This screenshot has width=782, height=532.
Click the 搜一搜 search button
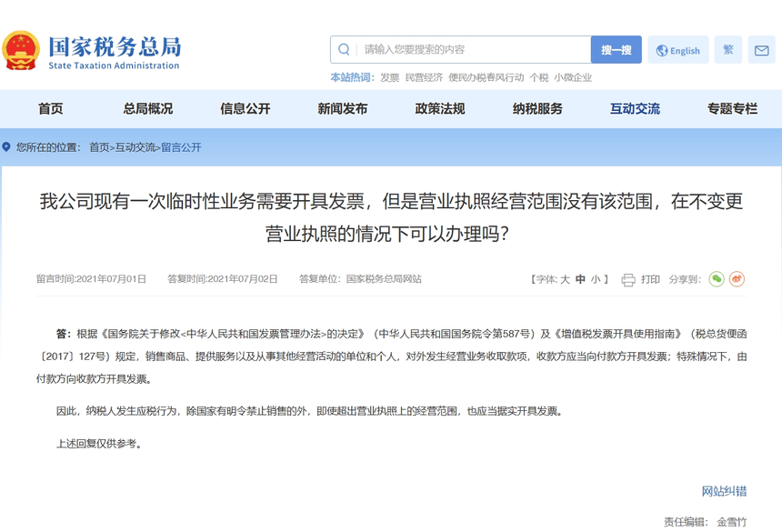coord(616,49)
